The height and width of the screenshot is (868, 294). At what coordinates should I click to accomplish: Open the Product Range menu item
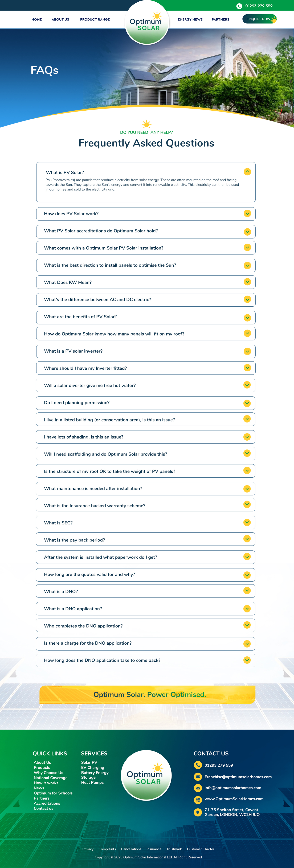coord(95,20)
